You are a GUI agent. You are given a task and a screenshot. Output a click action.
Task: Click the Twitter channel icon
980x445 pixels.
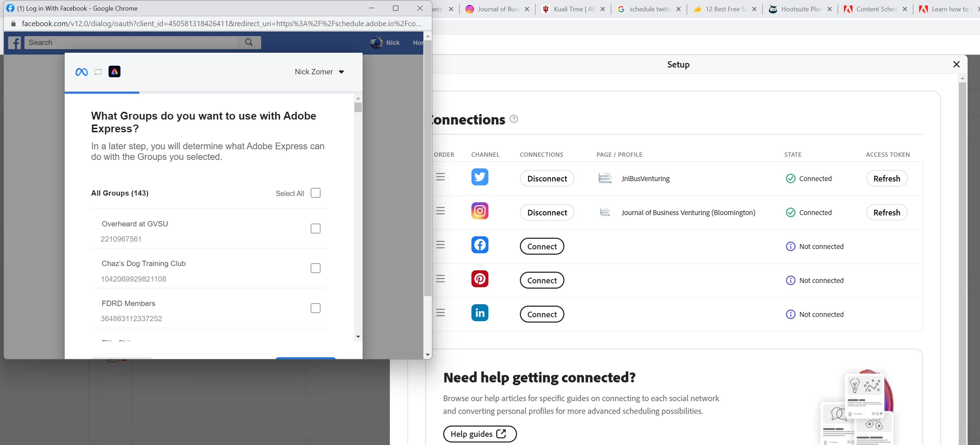[x=479, y=177]
